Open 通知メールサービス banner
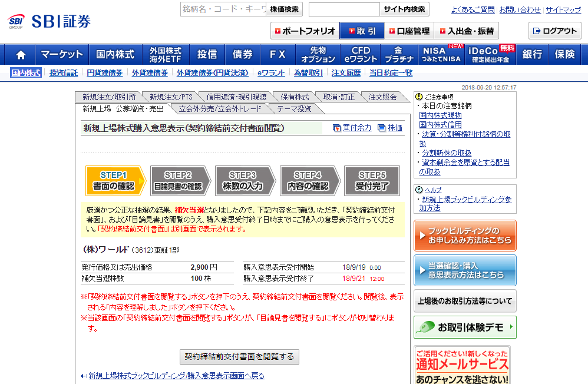588x384 pixels. tap(462, 365)
